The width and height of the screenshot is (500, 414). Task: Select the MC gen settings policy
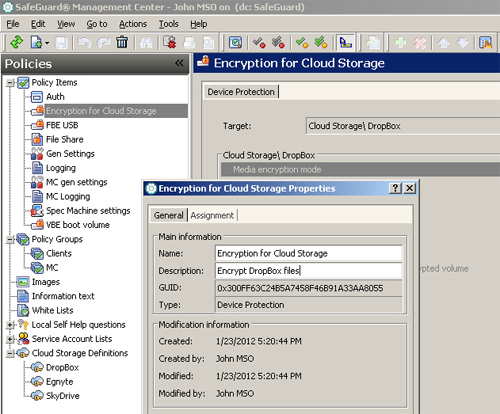tap(77, 182)
